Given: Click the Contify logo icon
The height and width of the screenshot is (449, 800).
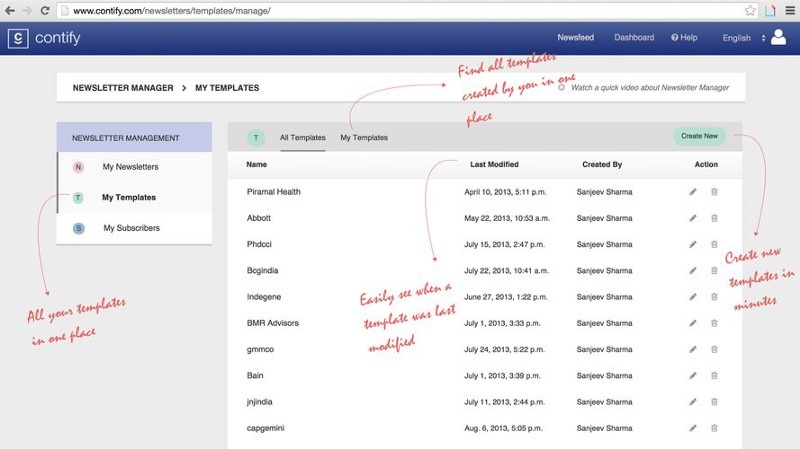Looking at the screenshot, I should [18, 38].
